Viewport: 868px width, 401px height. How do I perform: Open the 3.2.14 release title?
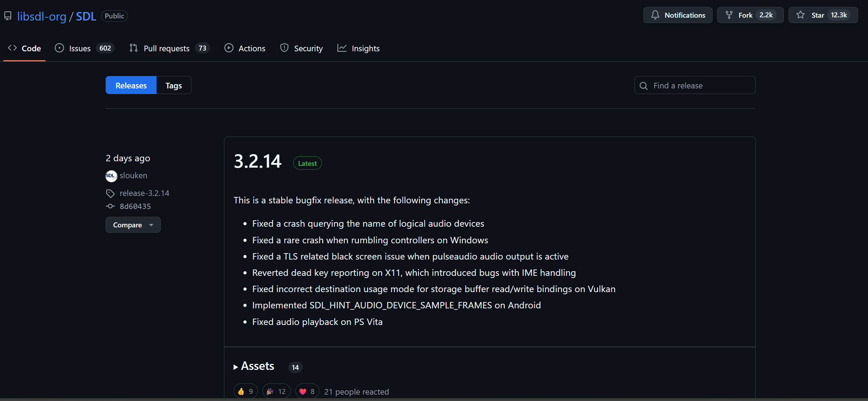click(x=258, y=161)
